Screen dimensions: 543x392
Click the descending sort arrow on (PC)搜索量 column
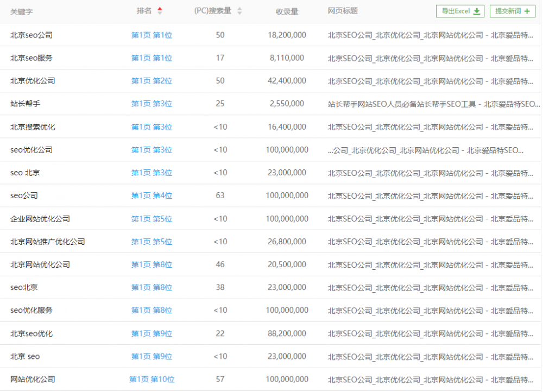pyautogui.click(x=239, y=13)
